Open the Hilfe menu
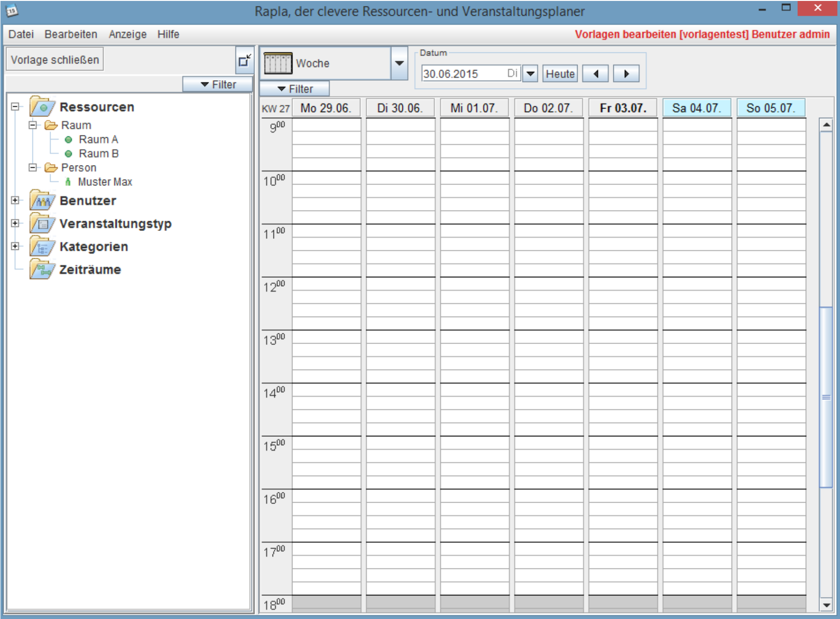Viewport: 840px width, 619px height. coord(168,34)
